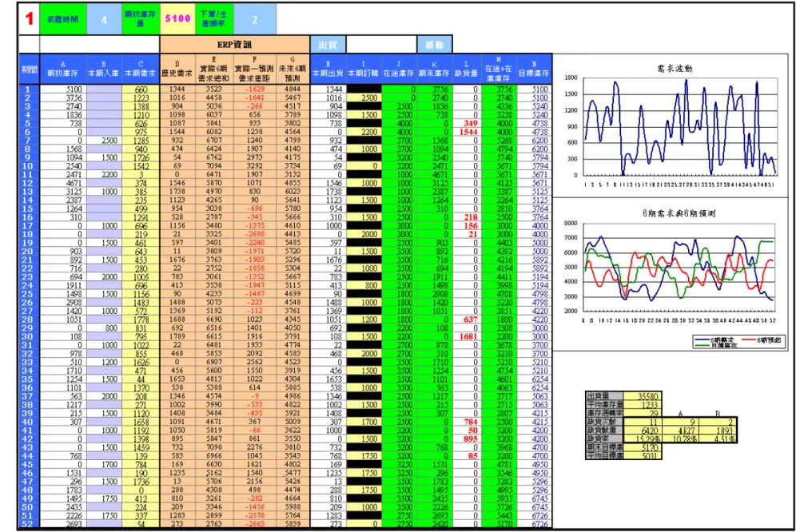Click the 清除 button
796x532 pixels.
tap(434, 45)
